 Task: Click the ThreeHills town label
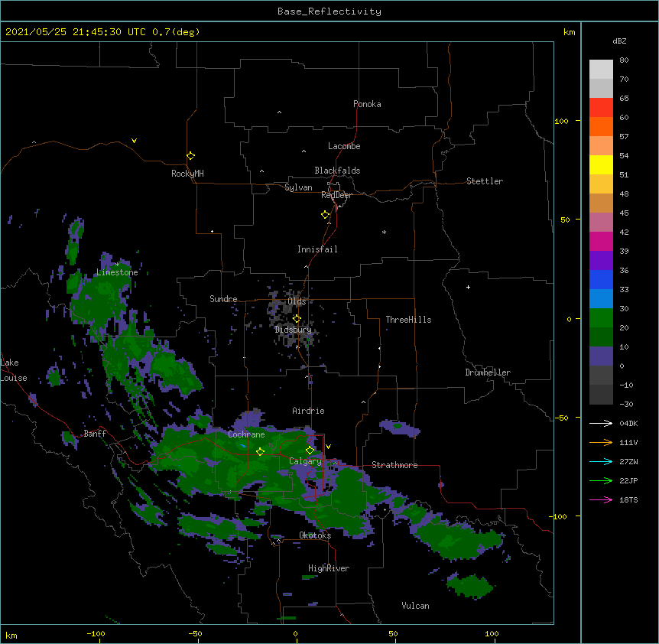pyautogui.click(x=408, y=320)
